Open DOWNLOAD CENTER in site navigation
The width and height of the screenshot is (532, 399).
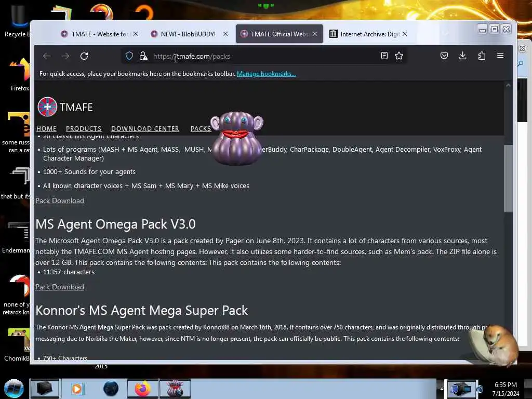point(145,129)
